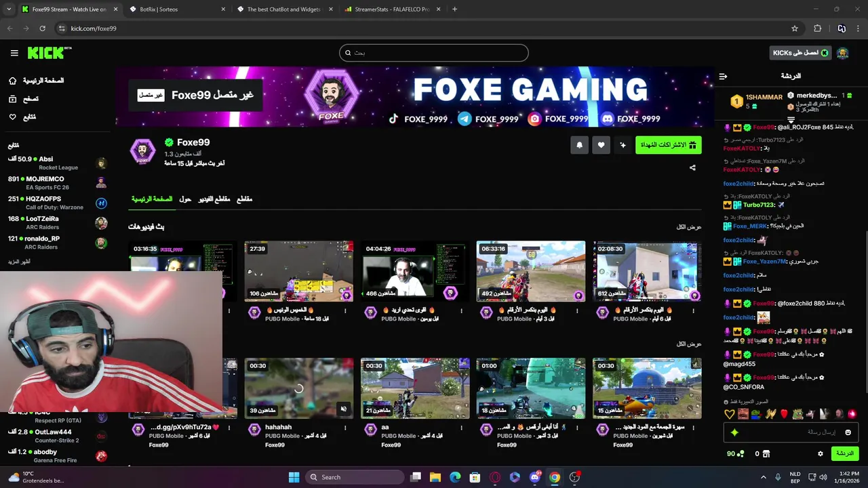Open Absi channel in sidebar

(58, 163)
